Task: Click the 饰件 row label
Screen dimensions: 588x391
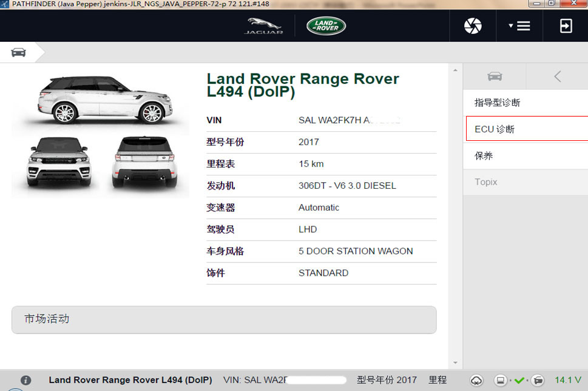Action: coord(215,273)
